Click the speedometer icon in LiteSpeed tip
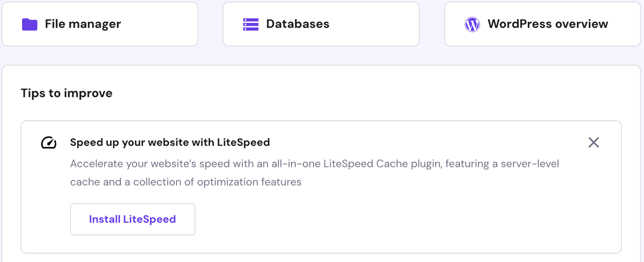The width and height of the screenshot is (644, 262). pyautogui.click(x=49, y=143)
